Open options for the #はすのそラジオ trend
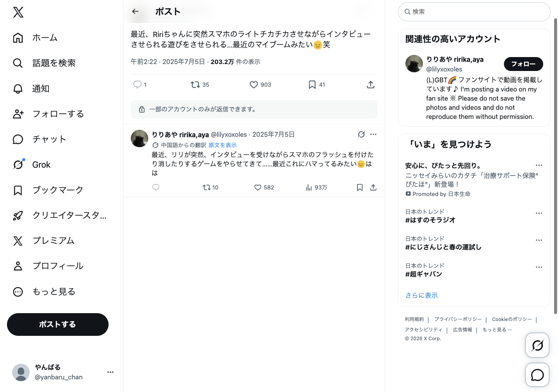Screen dimensions: 558x392 [x=539, y=213]
